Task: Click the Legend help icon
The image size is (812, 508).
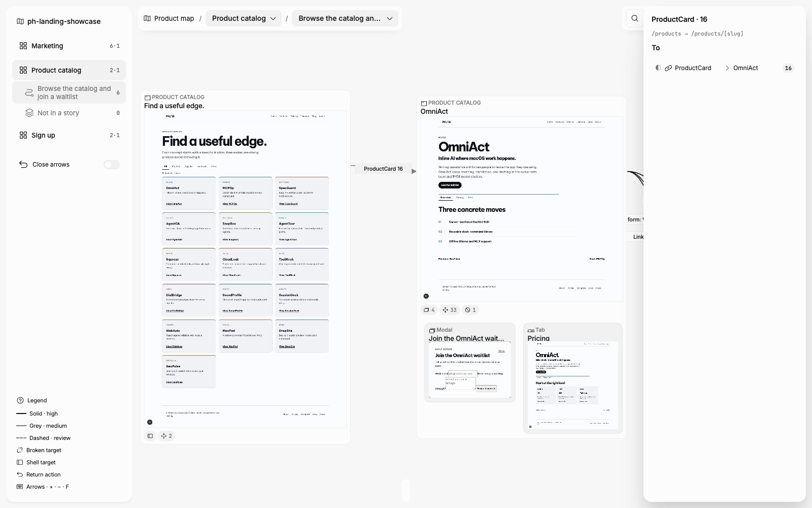Action: click(x=20, y=400)
